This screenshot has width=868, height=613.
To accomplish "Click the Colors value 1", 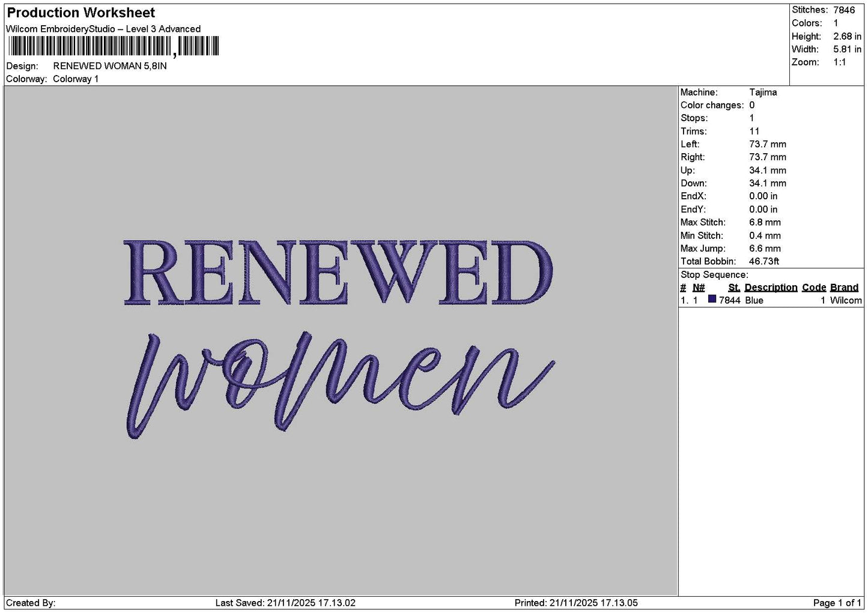I will 836,23.
